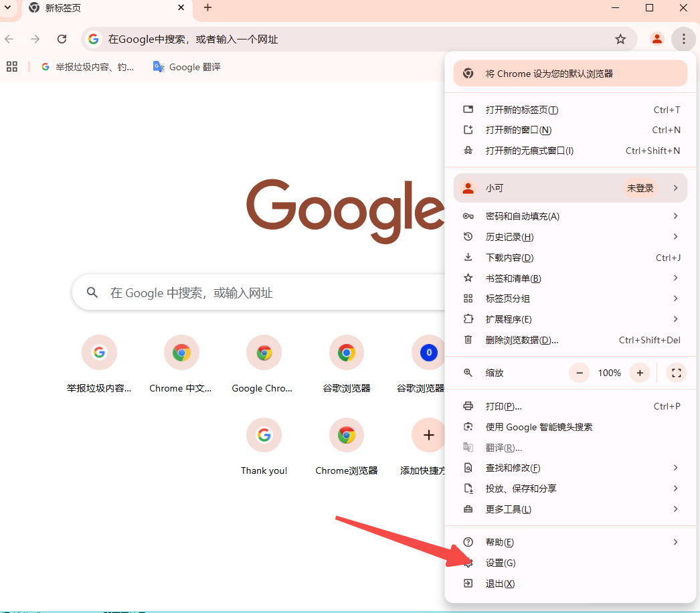Image resolution: width=700 pixels, height=613 pixels.
Task: Open the Google 翻译 bookmark
Action: [186, 66]
